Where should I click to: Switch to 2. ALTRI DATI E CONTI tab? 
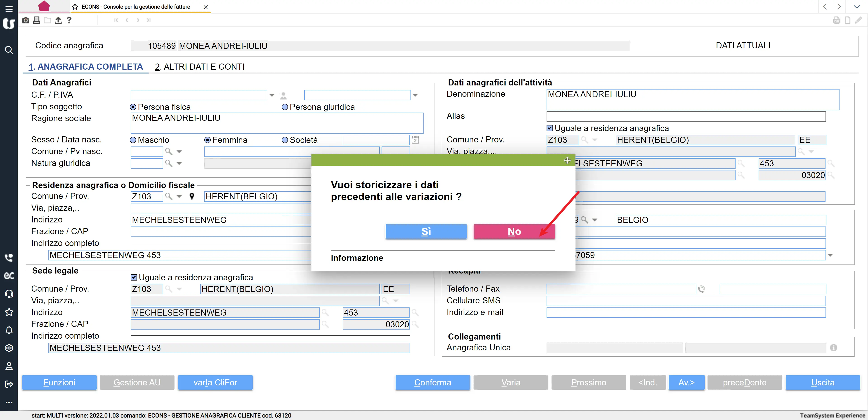(199, 67)
